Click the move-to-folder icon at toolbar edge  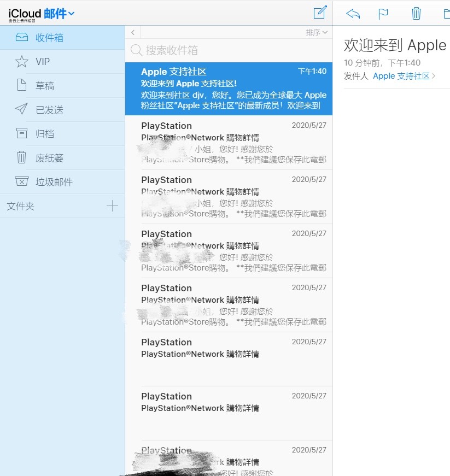(x=447, y=14)
